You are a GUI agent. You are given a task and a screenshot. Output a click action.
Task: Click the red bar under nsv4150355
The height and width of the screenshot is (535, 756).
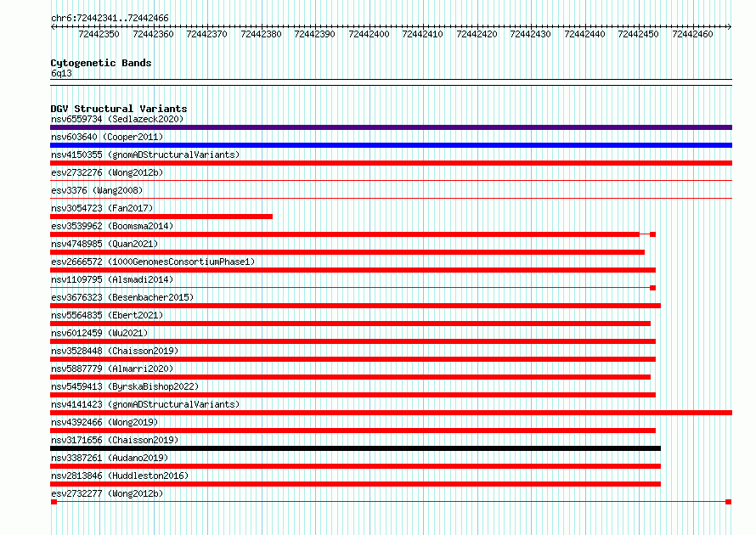tap(391, 163)
